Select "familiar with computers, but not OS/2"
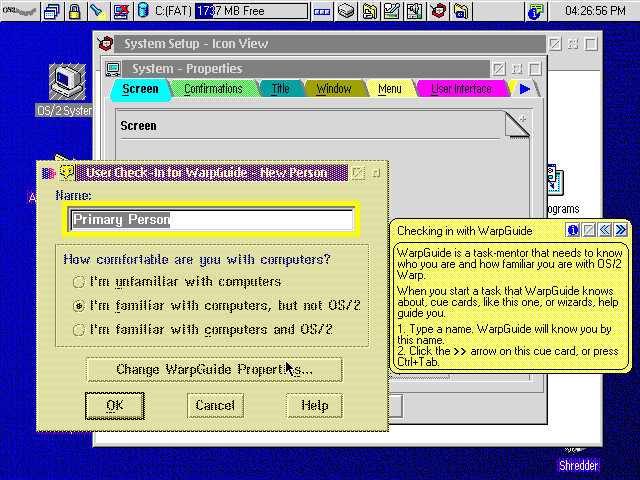640x480 pixels. 216,305
